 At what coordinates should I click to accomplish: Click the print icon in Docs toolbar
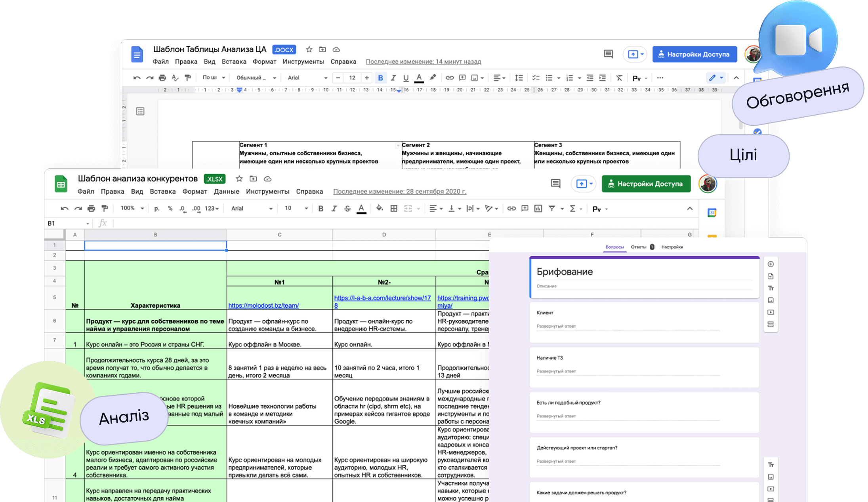tap(162, 78)
